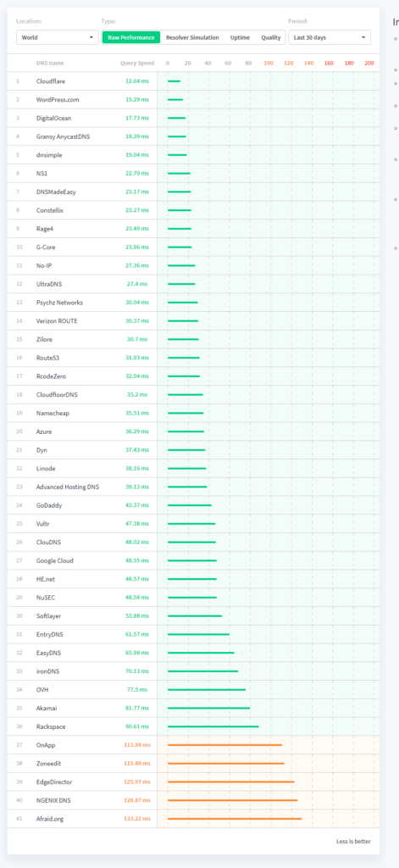
Task: Select the Cloudflare row name
Action: (50, 81)
